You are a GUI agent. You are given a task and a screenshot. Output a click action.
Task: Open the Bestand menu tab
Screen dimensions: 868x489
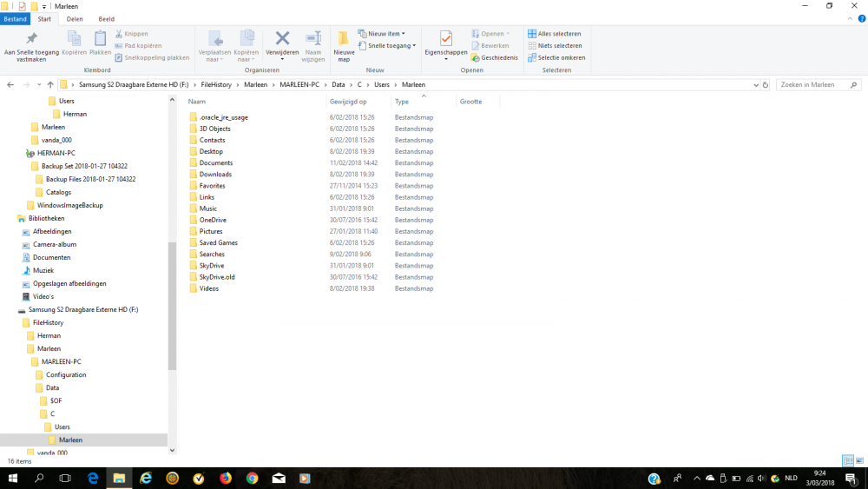pyautogui.click(x=15, y=18)
